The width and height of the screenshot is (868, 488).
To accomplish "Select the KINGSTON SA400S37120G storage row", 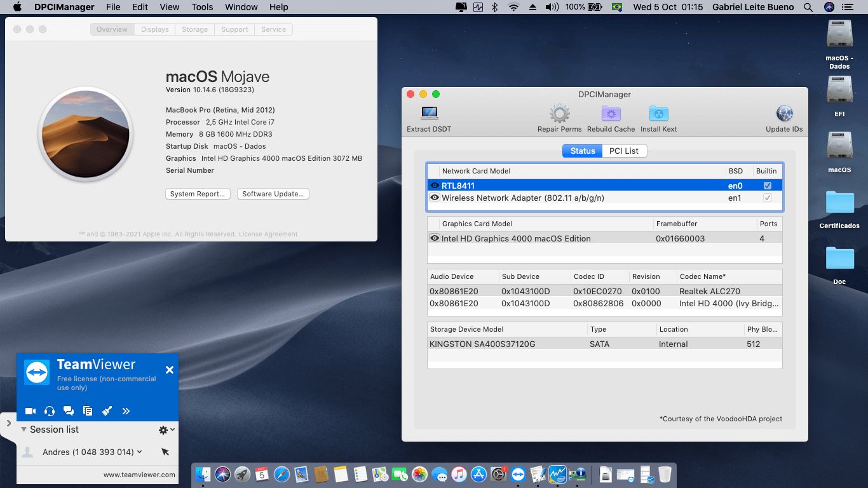I will point(605,344).
